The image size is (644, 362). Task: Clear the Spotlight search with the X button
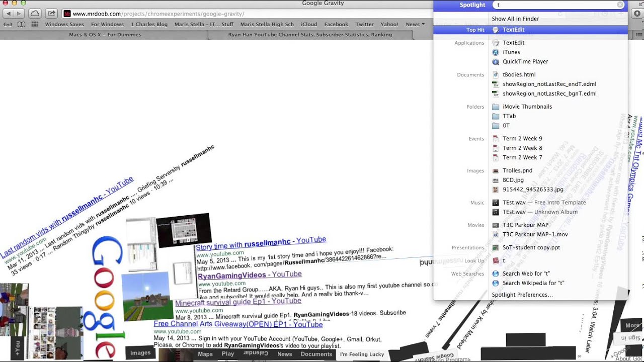tap(620, 5)
